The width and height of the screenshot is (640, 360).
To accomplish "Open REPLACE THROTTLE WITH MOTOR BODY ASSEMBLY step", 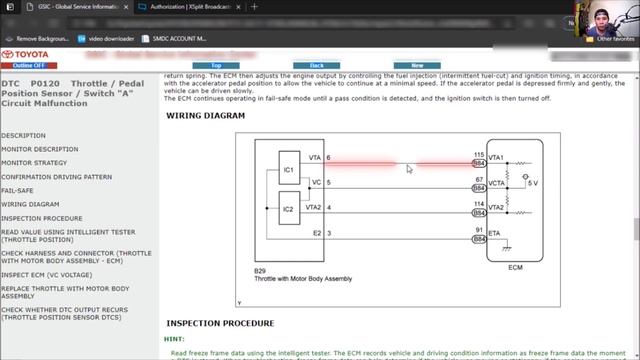I will pos(65,292).
